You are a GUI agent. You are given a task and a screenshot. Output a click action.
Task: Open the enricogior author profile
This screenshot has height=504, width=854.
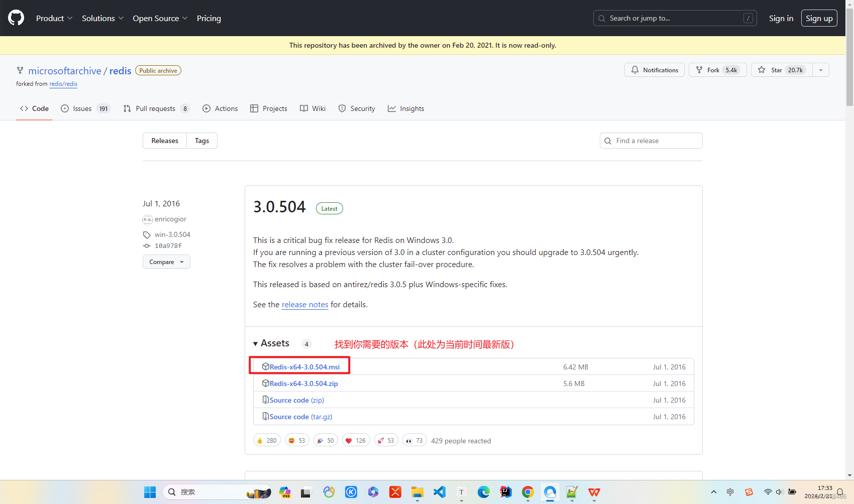tap(170, 219)
